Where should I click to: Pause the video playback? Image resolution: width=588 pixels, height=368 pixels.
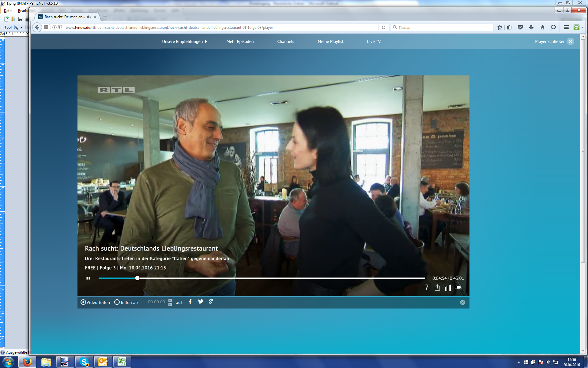88,278
